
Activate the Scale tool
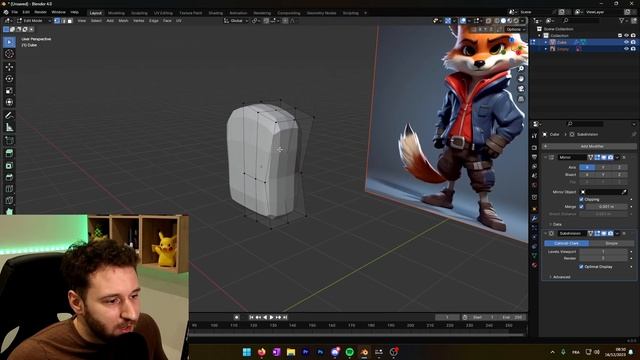(9, 90)
